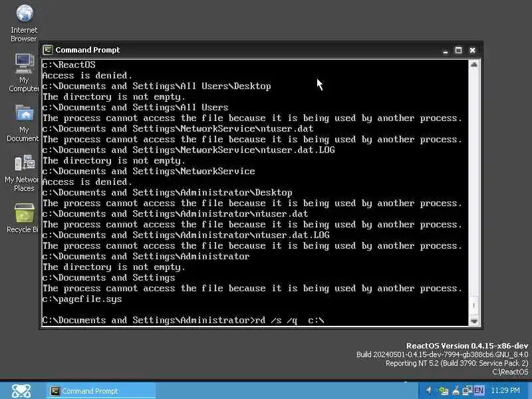Click the scrollbar up arrow in Command Prompt
The height and width of the screenshot is (399, 532).
474,65
